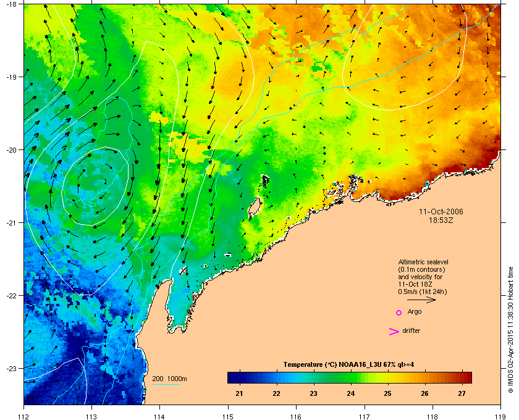
Task: Click longitude axis label 116
Action: pyautogui.click(x=296, y=417)
